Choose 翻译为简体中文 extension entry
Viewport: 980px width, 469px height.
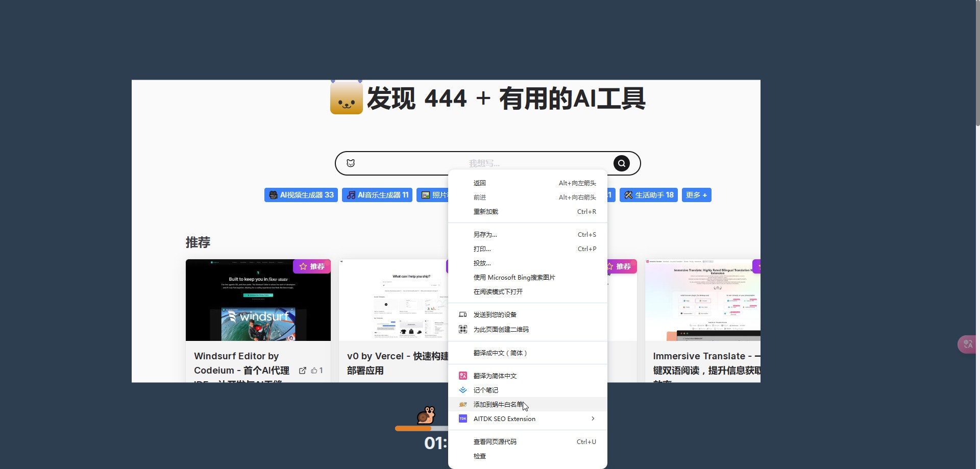pyautogui.click(x=528, y=376)
